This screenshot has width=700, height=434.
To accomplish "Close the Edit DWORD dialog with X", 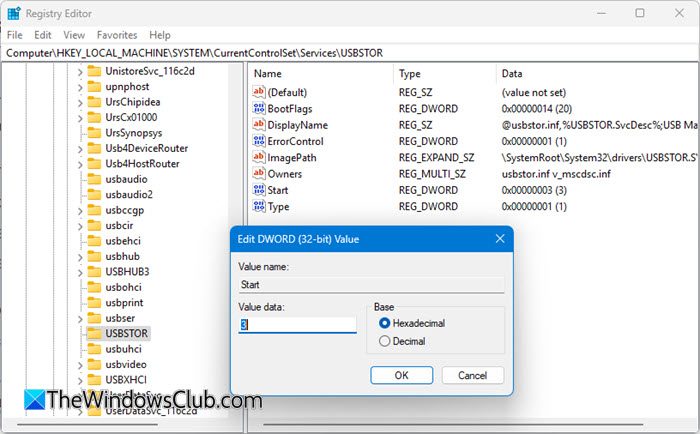I will click(x=500, y=239).
